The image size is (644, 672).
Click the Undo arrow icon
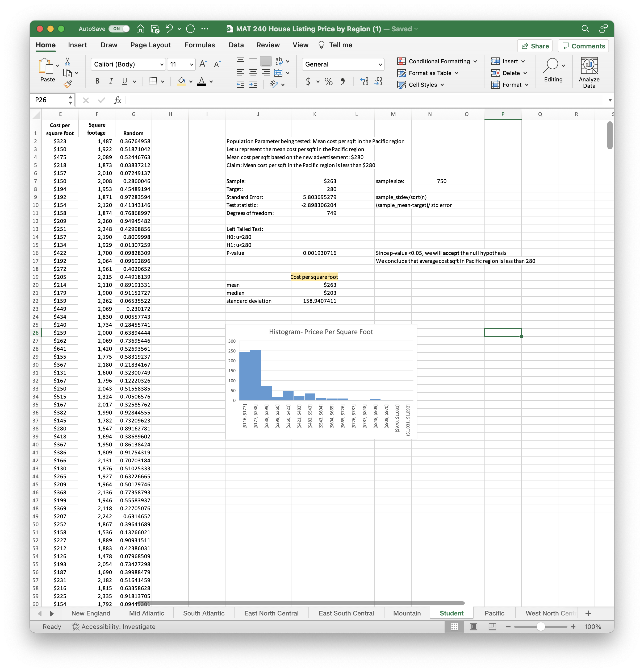tap(169, 29)
